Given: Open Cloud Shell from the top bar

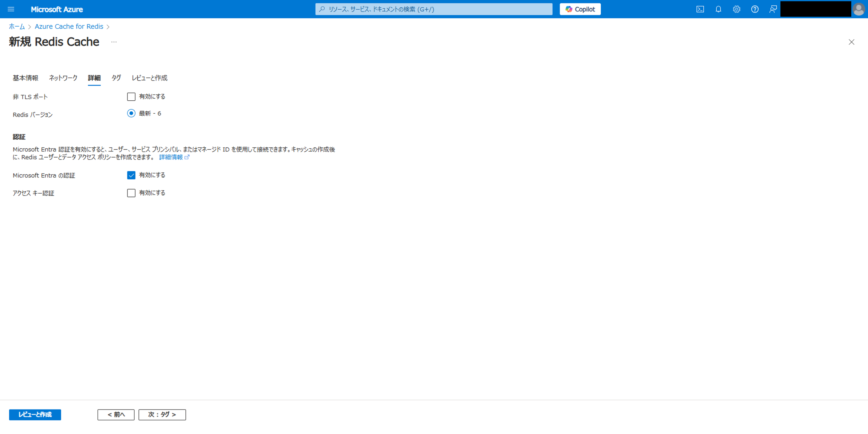Looking at the screenshot, I should 700,9.
